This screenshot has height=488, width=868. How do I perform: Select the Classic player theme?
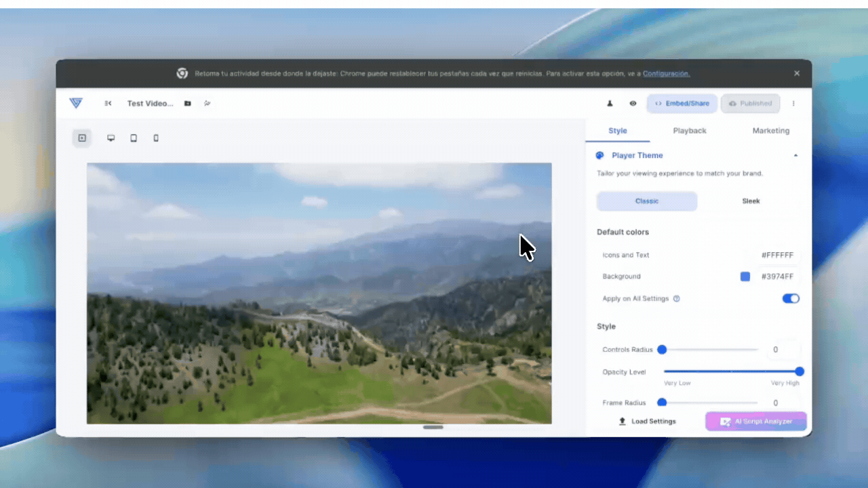[x=647, y=201]
